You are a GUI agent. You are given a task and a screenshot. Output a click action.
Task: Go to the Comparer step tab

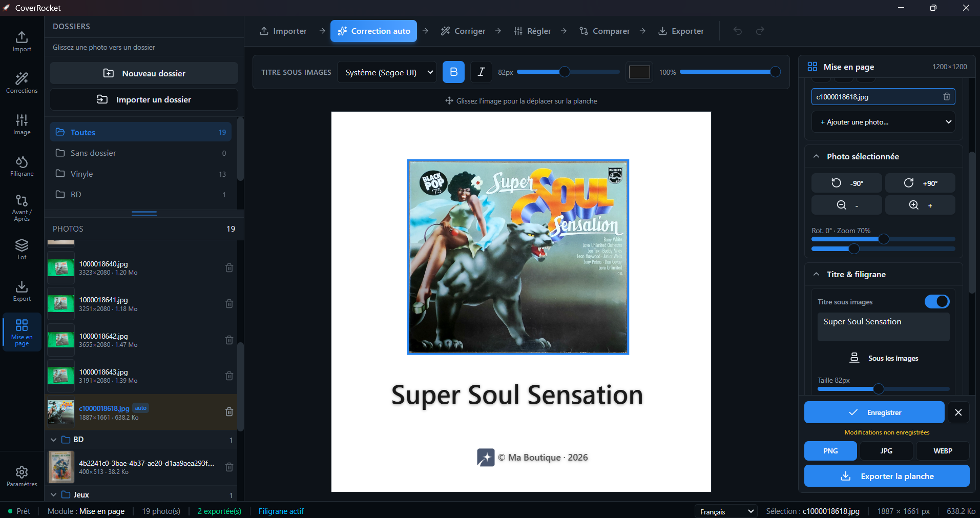pyautogui.click(x=604, y=31)
